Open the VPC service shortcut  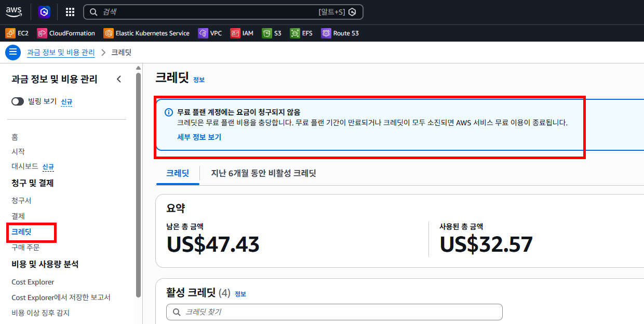click(x=210, y=33)
